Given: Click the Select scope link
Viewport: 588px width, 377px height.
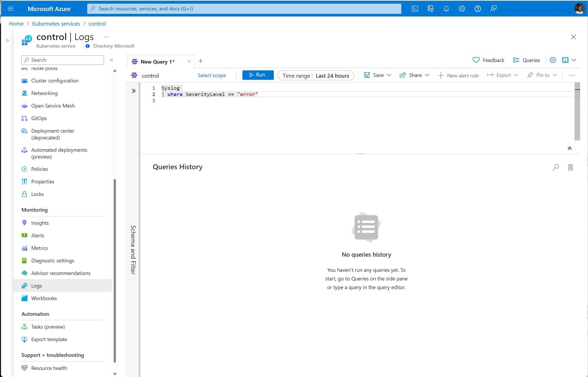Looking at the screenshot, I should (212, 76).
